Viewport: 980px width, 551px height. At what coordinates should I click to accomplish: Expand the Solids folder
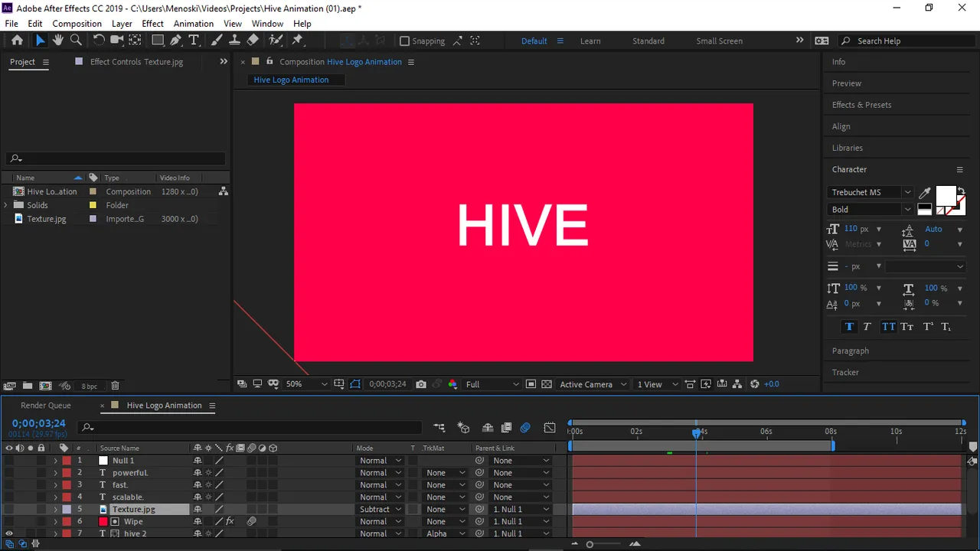tap(6, 205)
